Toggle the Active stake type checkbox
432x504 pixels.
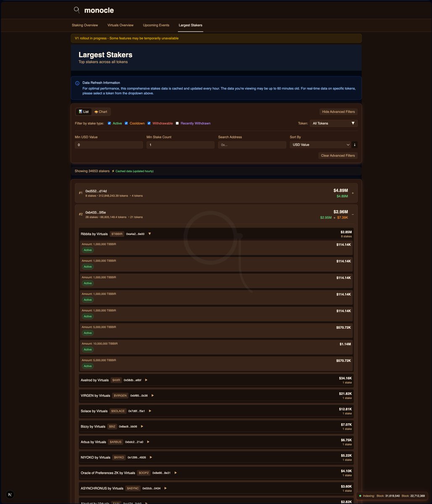tap(109, 123)
